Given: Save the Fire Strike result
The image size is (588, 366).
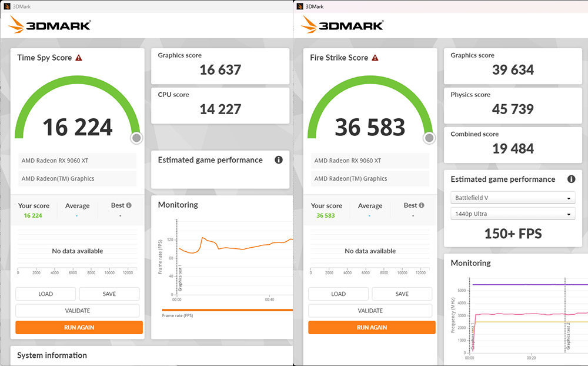Looking at the screenshot, I should click(402, 294).
